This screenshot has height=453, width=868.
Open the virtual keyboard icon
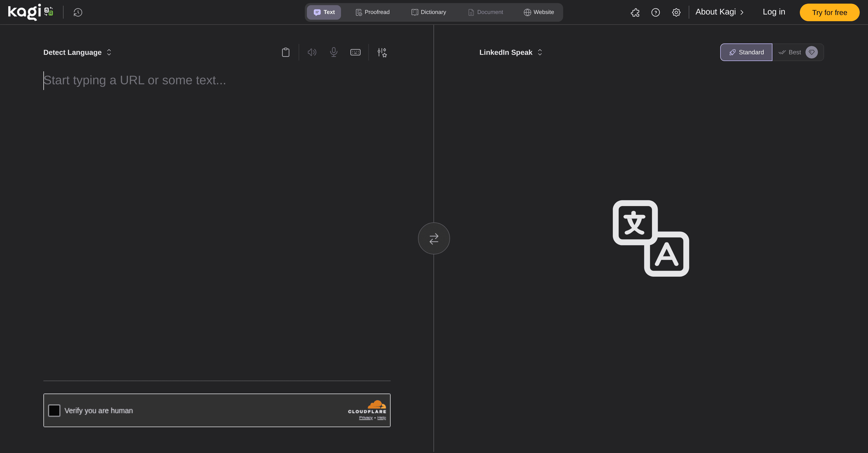(x=355, y=52)
